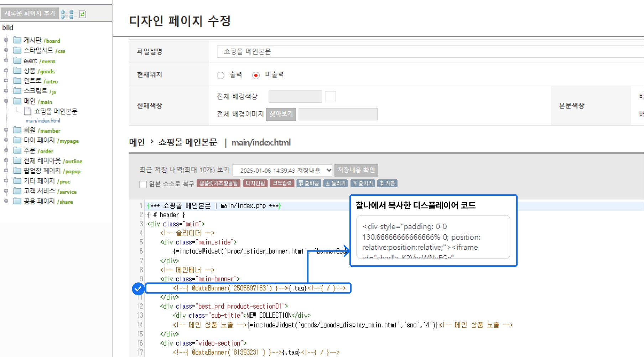This screenshot has width=644, height=357.
Task: Click the 전체 배경색상 color swatch
Action: [x=330, y=97]
